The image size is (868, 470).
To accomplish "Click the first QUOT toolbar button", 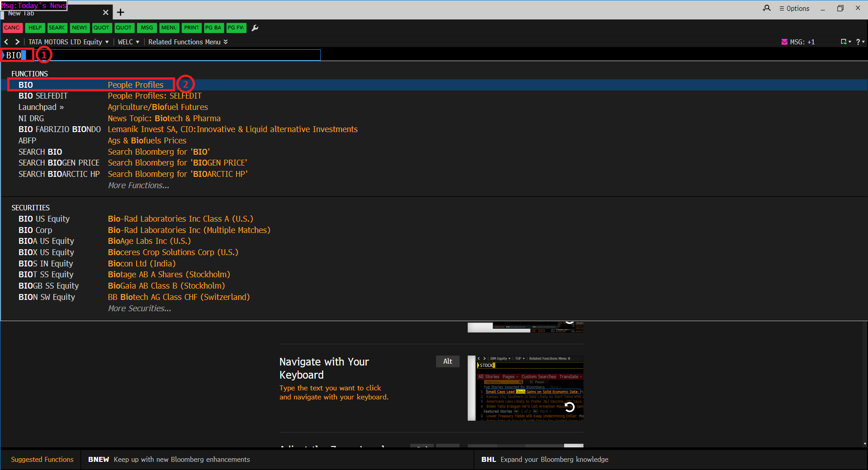I will click(102, 28).
